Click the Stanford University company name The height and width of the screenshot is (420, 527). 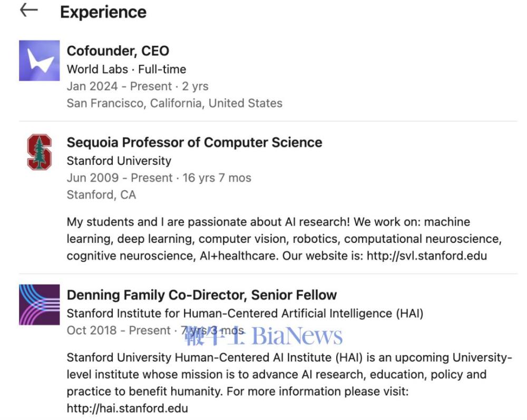tap(119, 161)
